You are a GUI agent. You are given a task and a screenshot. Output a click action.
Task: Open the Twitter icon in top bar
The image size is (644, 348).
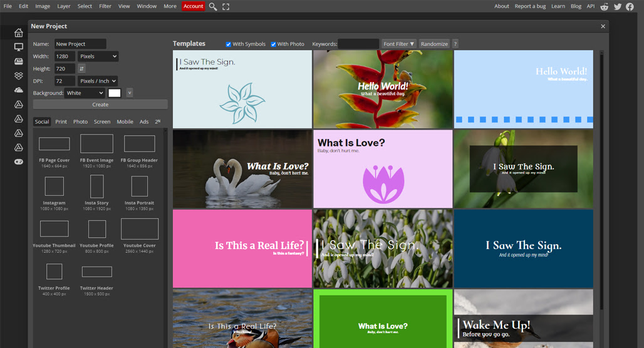pos(617,6)
